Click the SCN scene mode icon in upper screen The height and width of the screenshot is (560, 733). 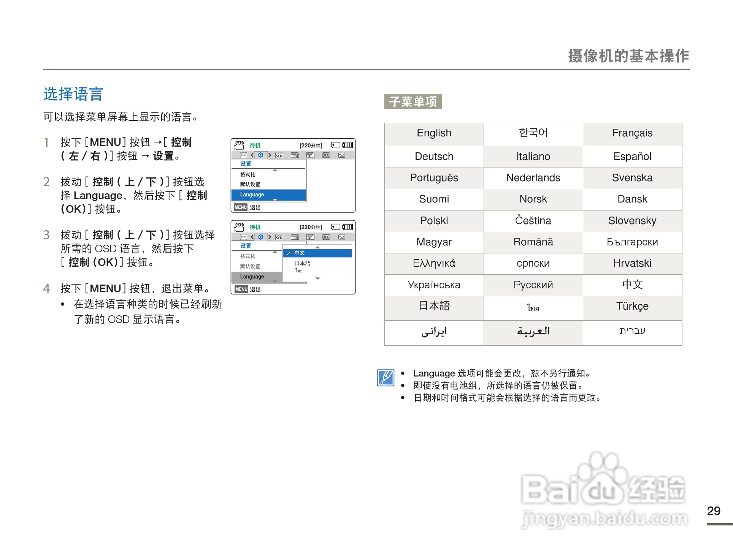point(279,155)
